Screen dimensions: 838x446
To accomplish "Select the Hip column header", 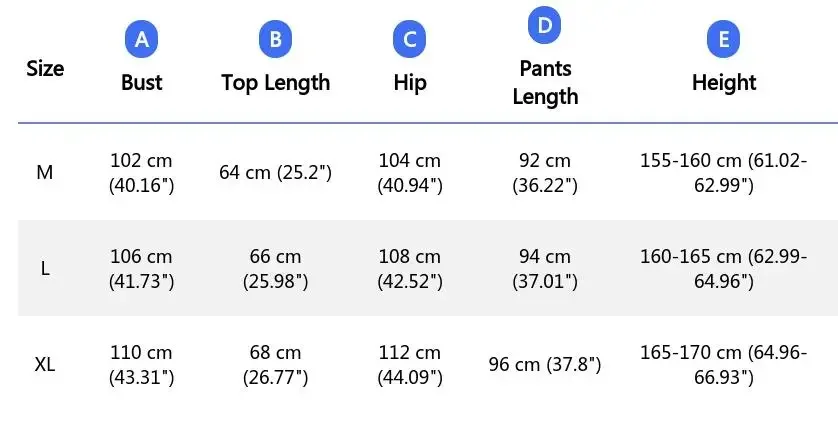I will pos(409,82).
